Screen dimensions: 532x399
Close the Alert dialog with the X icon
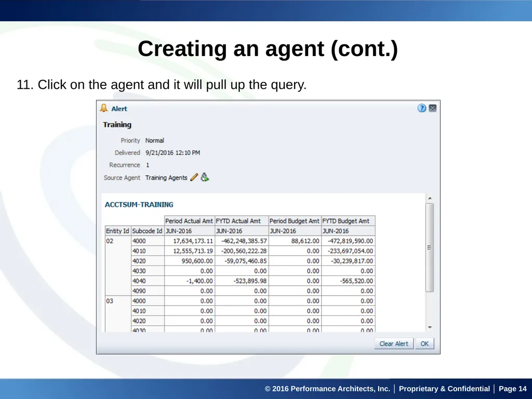click(433, 108)
